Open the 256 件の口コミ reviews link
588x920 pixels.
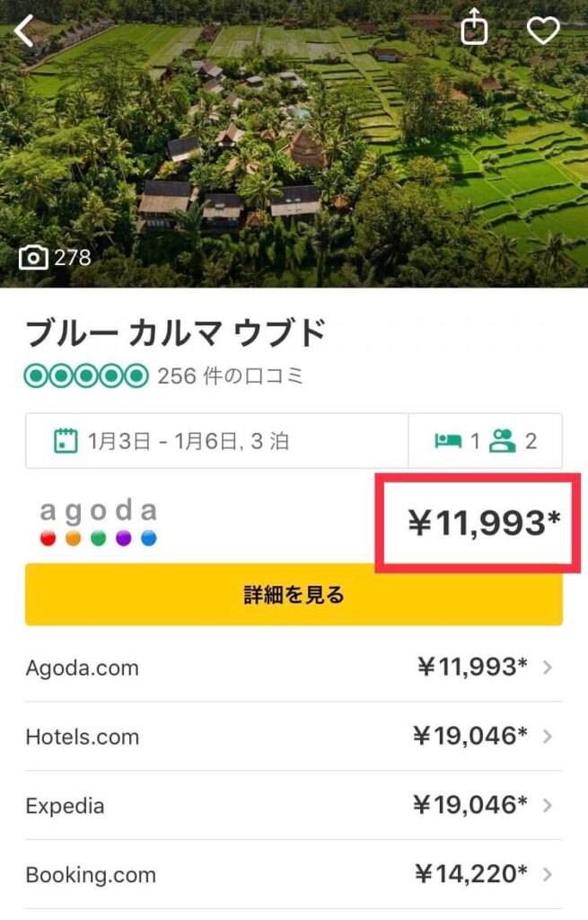(x=230, y=376)
